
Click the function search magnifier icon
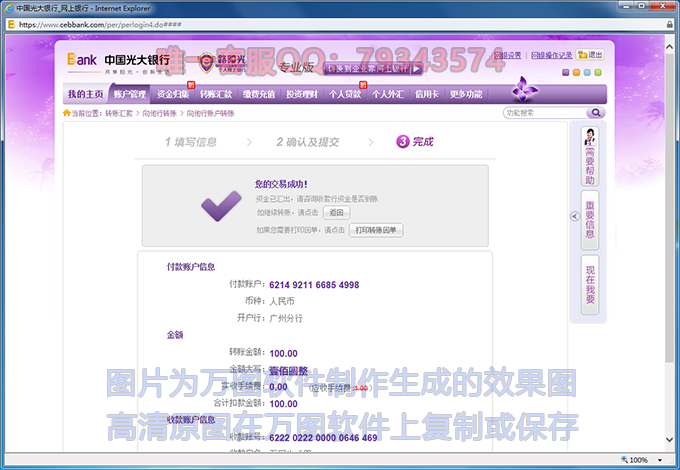[596, 113]
